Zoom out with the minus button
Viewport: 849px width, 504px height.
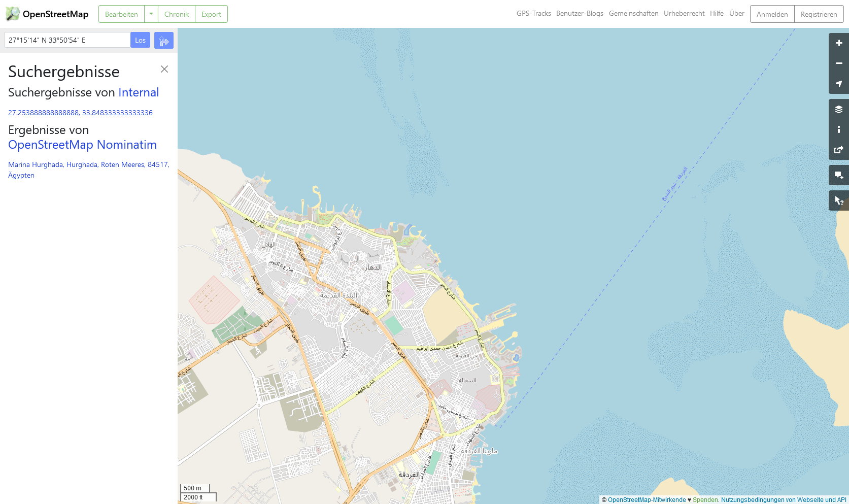(x=839, y=63)
